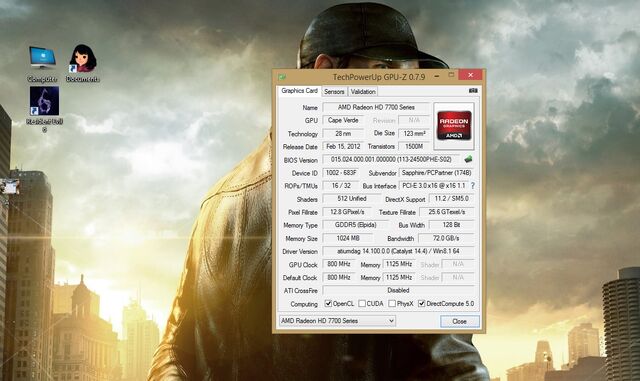This screenshot has height=381, width=640.
Task: Toggle the DirectCompute 5.0 checkbox
Action: (x=422, y=303)
